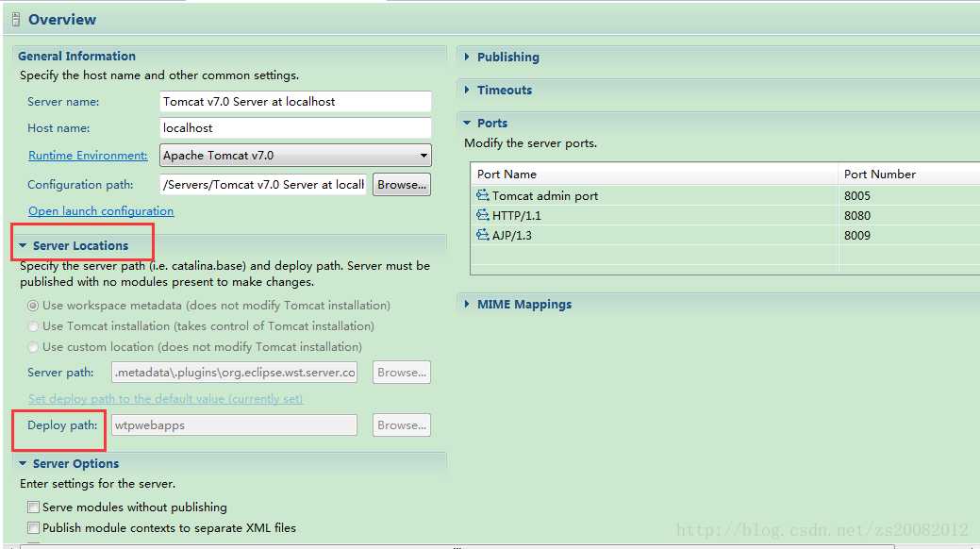This screenshot has height=549, width=980.
Task: Click the HTTP/1.1 port row icon
Action: (483, 215)
